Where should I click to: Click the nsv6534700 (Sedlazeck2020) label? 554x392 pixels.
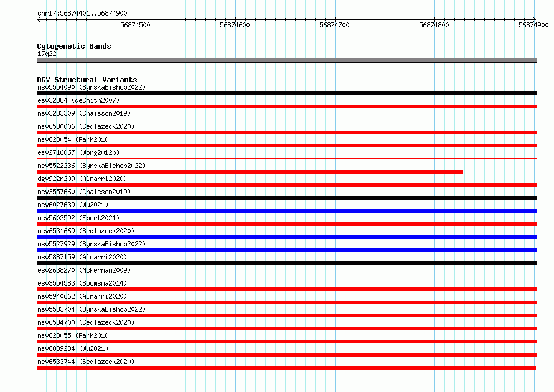click(86, 322)
